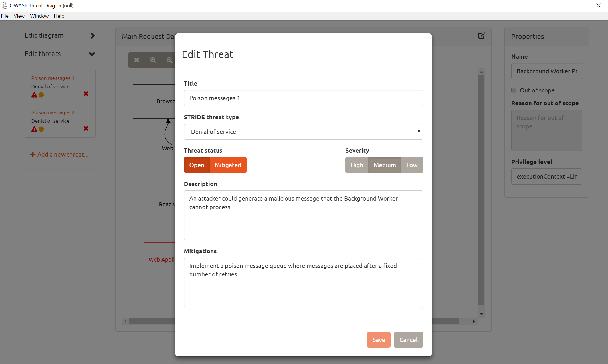Select High severity

point(357,165)
